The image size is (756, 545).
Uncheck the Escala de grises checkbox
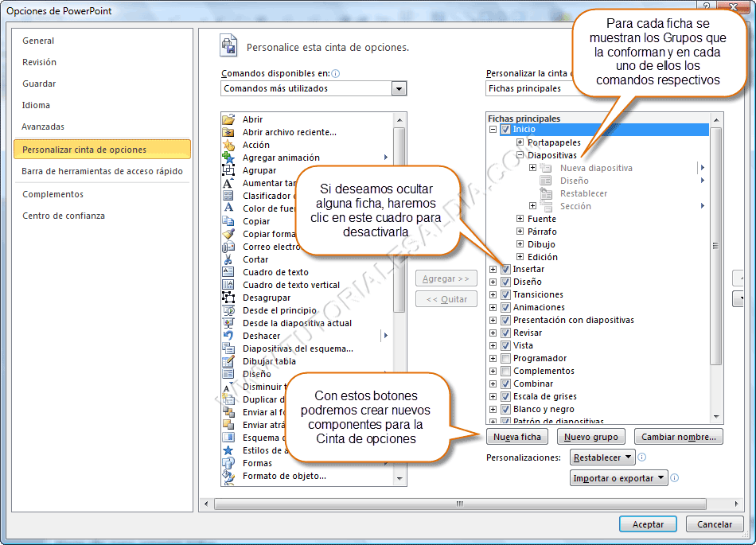click(505, 396)
